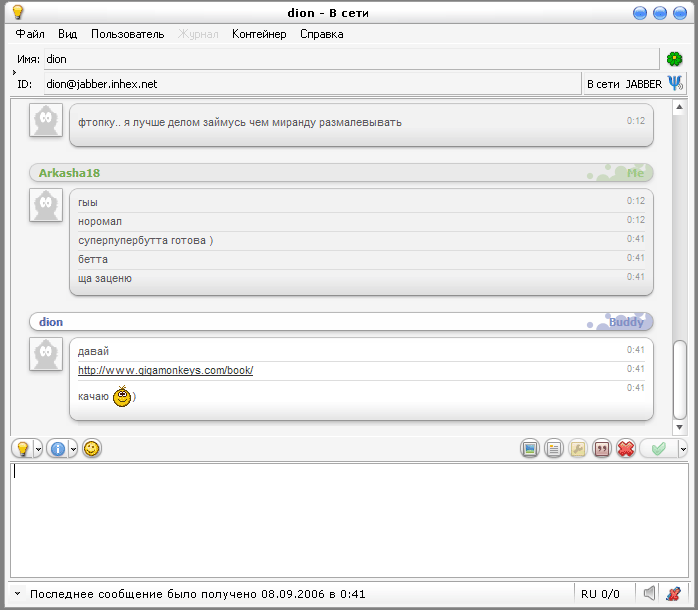Click the 'Buddy' label on dion header

click(x=626, y=322)
